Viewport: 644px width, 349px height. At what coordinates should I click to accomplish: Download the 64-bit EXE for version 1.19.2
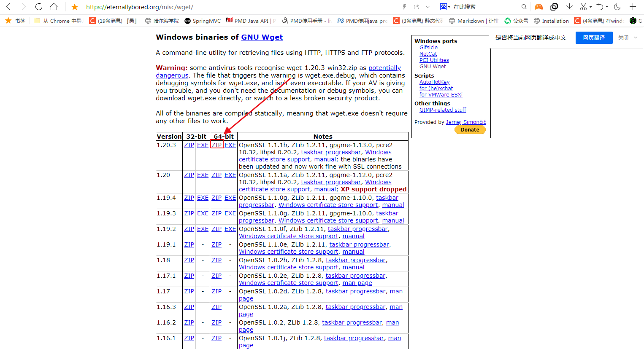click(x=230, y=229)
